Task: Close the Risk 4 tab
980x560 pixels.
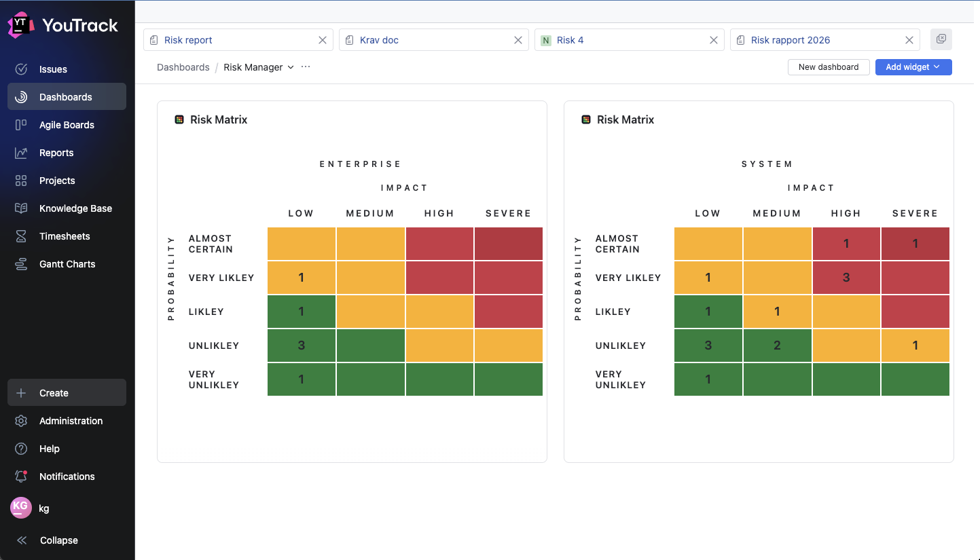Action: (x=714, y=40)
